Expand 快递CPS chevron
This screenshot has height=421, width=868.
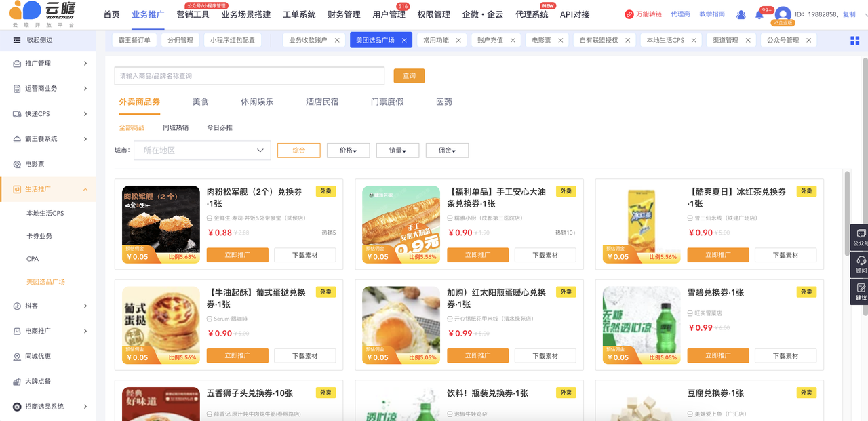tap(85, 114)
